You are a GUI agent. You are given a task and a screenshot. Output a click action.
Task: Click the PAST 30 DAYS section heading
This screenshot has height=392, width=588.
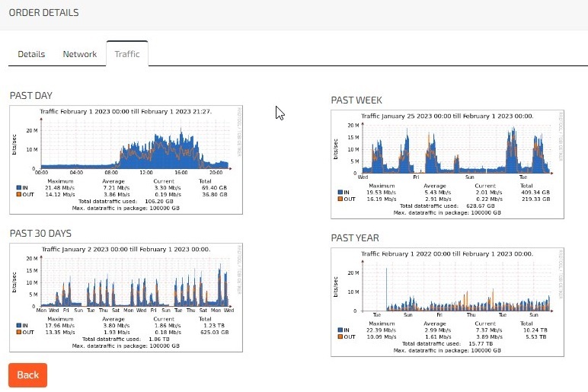pyautogui.click(x=40, y=233)
